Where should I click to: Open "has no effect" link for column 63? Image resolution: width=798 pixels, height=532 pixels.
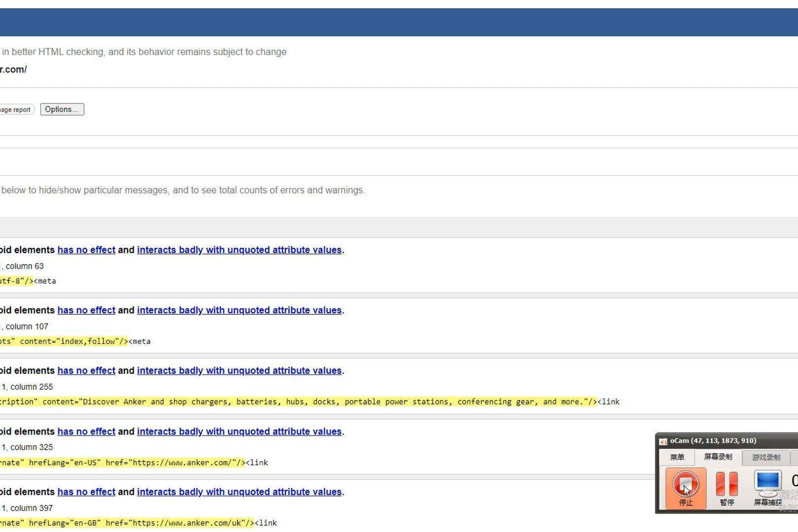[x=86, y=250]
